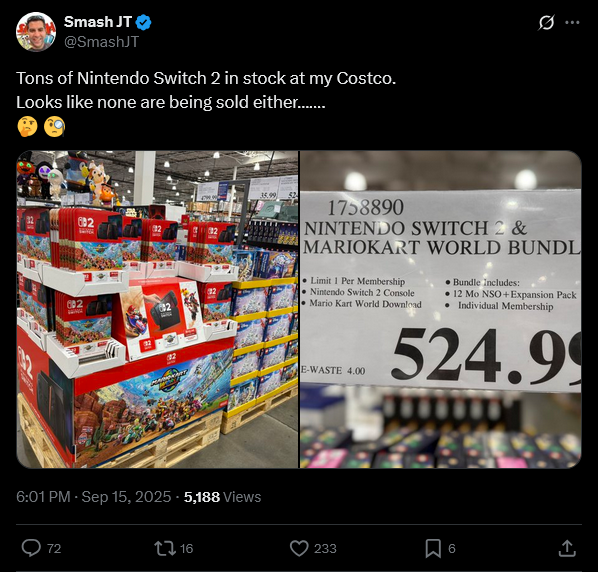Image resolution: width=598 pixels, height=572 pixels.
Task: Click the Grok slashed-circle icon
Action: pos(546,22)
